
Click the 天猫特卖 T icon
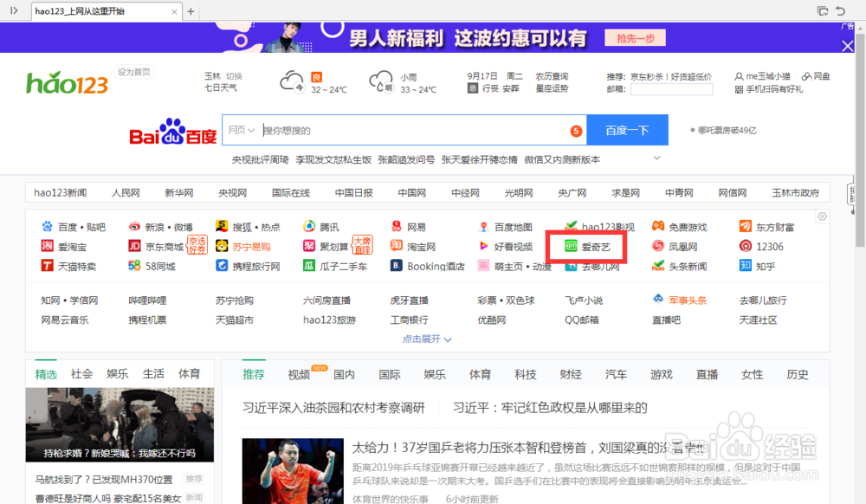47,266
